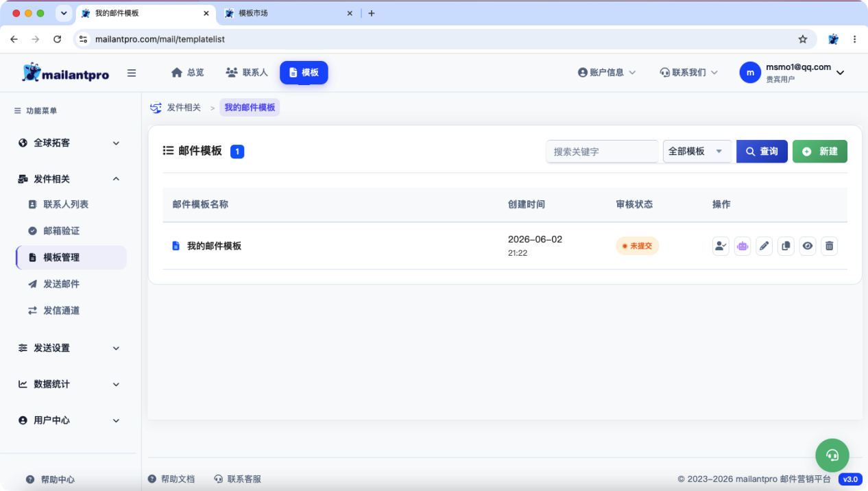Edit 我的邮件模板 with the pencil icon

764,246
